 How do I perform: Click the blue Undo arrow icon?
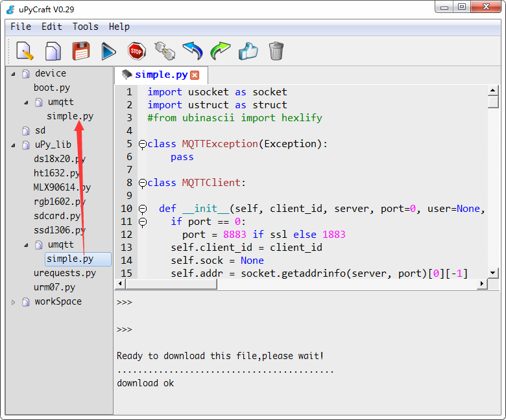tap(193, 51)
